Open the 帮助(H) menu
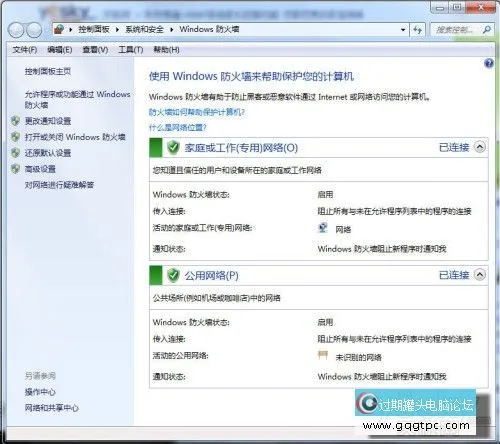This screenshot has height=444, width=500. 166,50
